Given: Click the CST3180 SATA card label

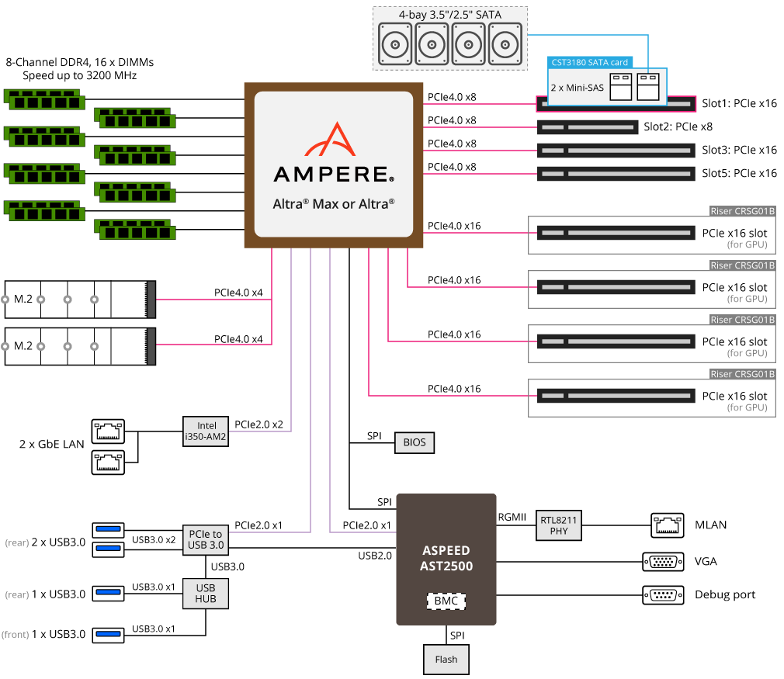Looking at the screenshot, I should click(589, 63).
